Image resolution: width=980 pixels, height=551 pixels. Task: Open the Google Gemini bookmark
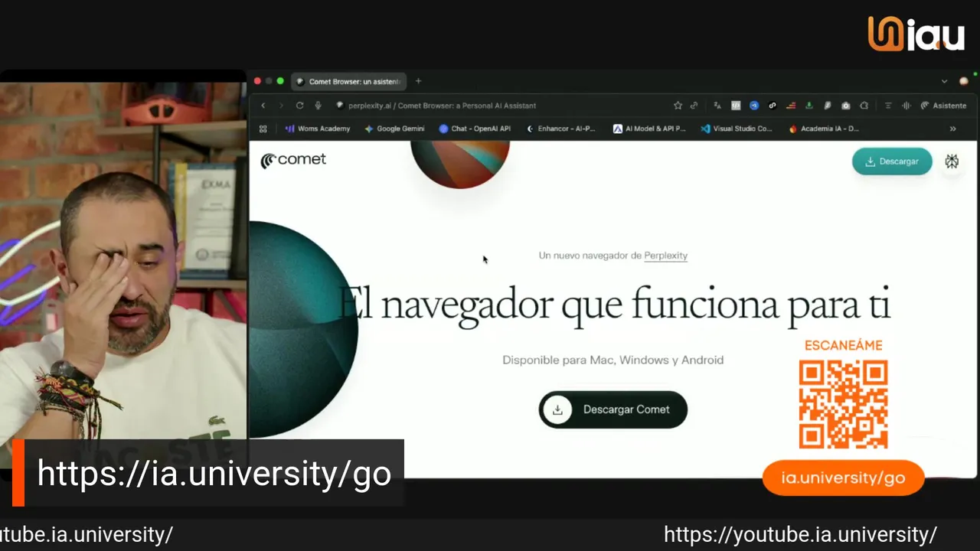394,129
